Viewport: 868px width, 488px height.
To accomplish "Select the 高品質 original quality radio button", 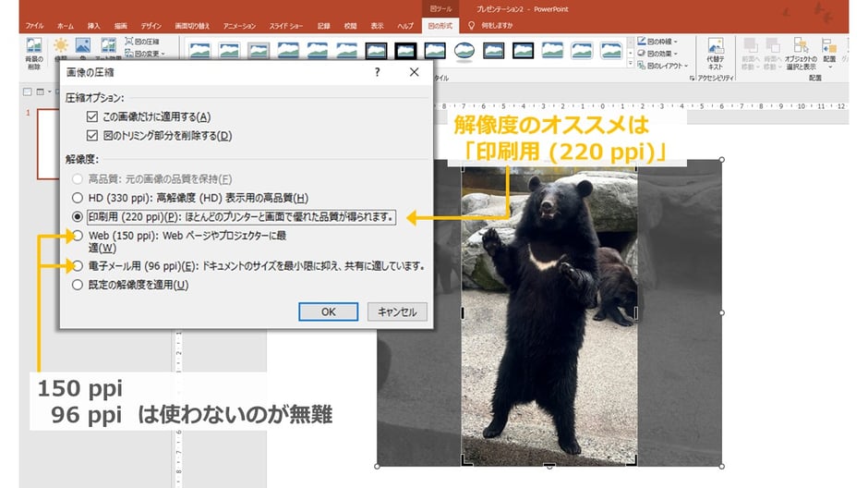I will (x=78, y=179).
